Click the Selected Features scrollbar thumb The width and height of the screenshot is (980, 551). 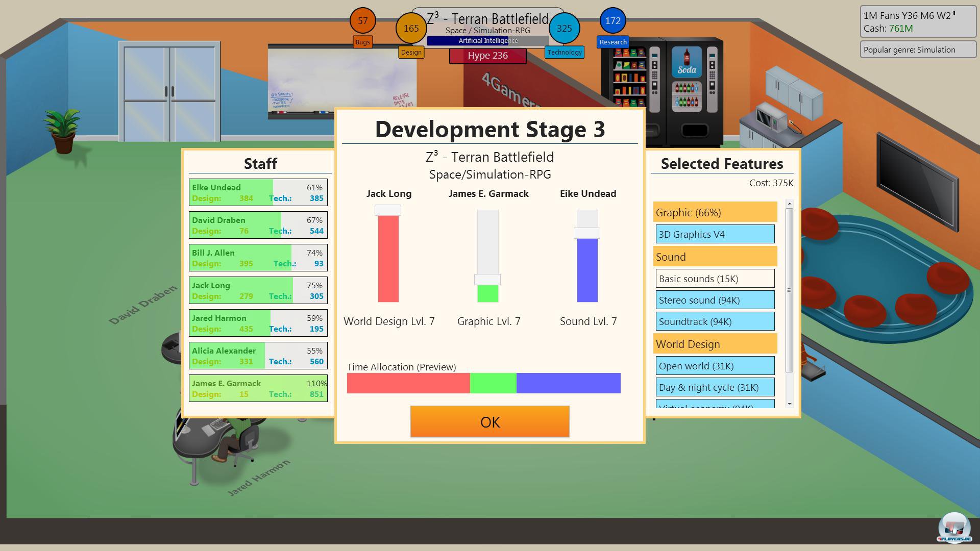pos(789,290)
